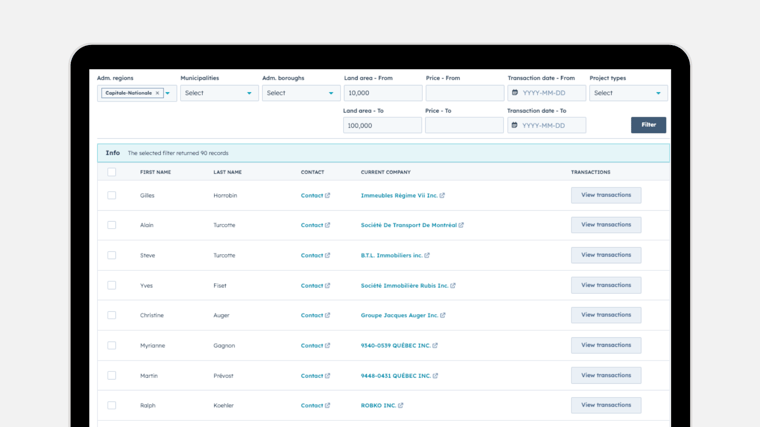Screen dimensions: 760x427
Task: Click the LAST NAME column header
Action: coord(227,172)
